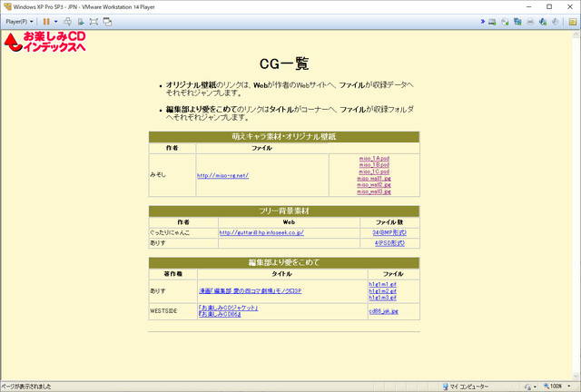
Task: Send Ctrl+Alt+Del to the VM
Action: (67, 22)
